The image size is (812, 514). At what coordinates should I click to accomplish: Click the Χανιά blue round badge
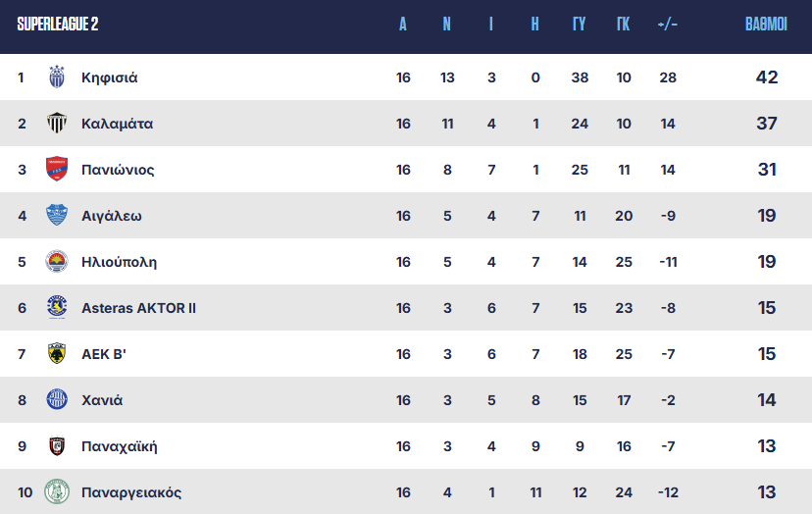pyautogui.click(x=57, y=400)
